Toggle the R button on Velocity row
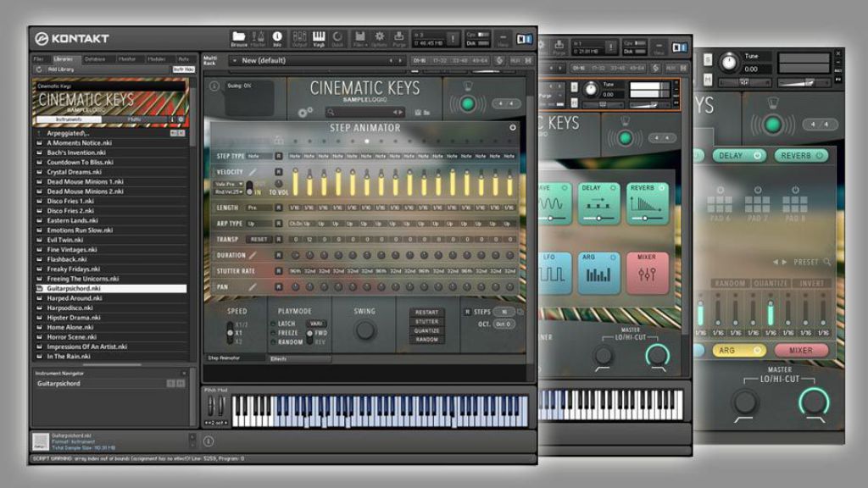Screen dimensions: 868x488 point(278,171)
